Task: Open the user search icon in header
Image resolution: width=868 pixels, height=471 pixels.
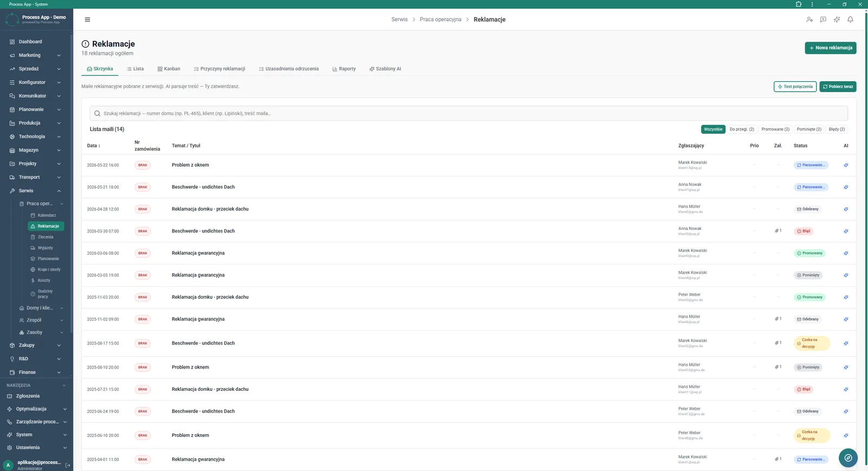Action: tap(809, 20)
